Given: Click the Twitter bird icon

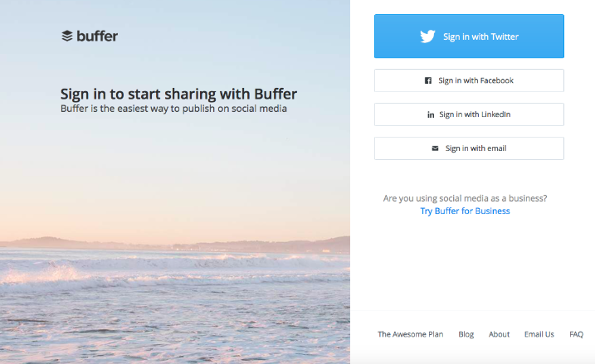Looking at the screenshot, I should [x=427, y=36].
